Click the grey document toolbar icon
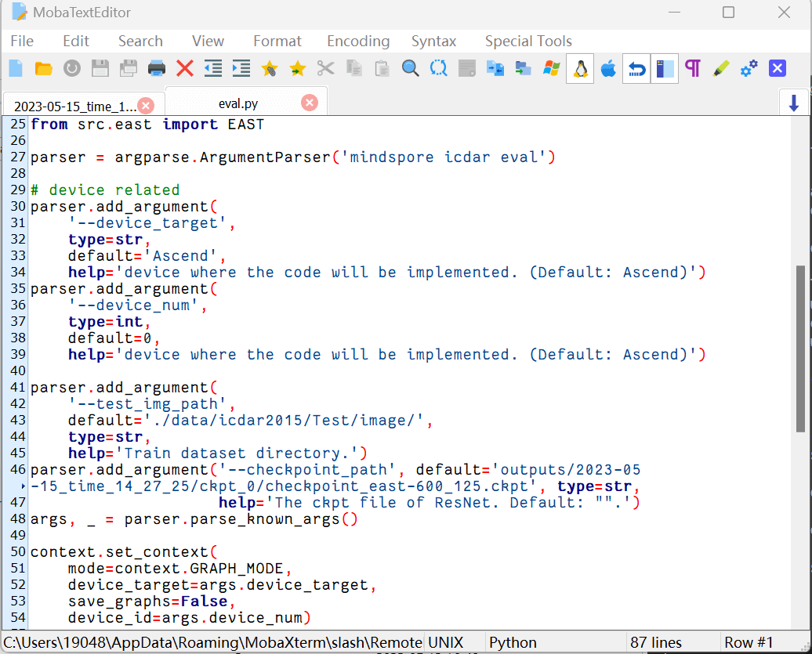The image size is (812, 654). point(467,68)
